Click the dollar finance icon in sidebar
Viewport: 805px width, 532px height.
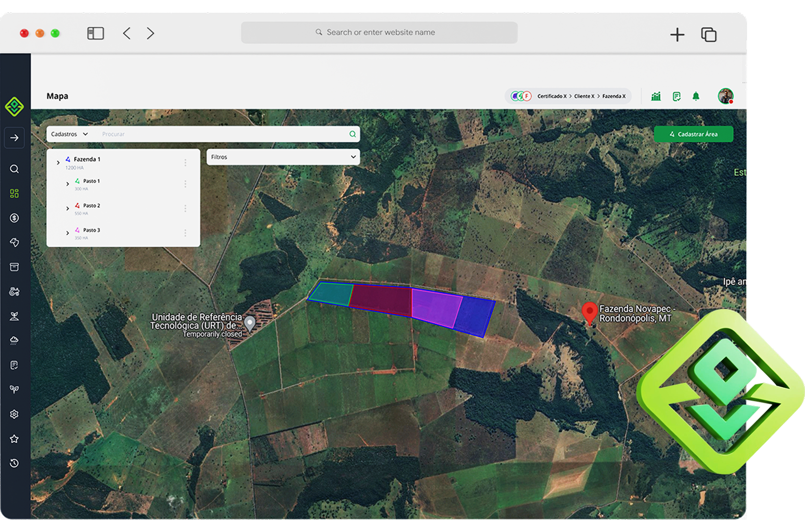[x=14, y=218]
